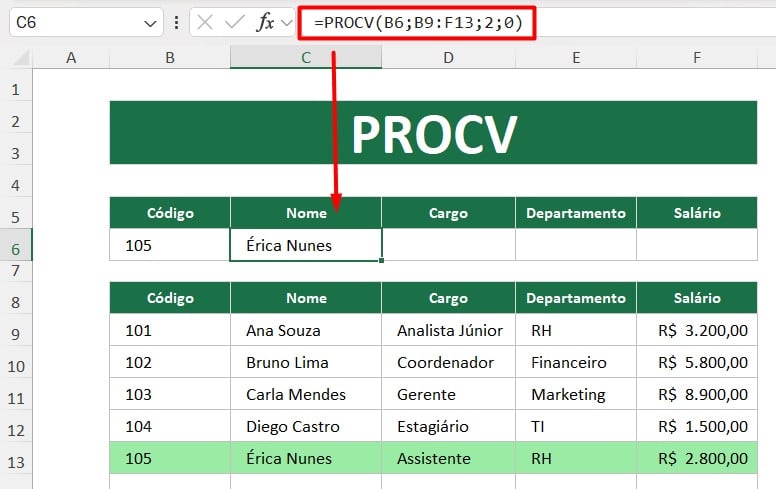Select column B header
This screenshot has height=489, width=776.
[170, 58]
